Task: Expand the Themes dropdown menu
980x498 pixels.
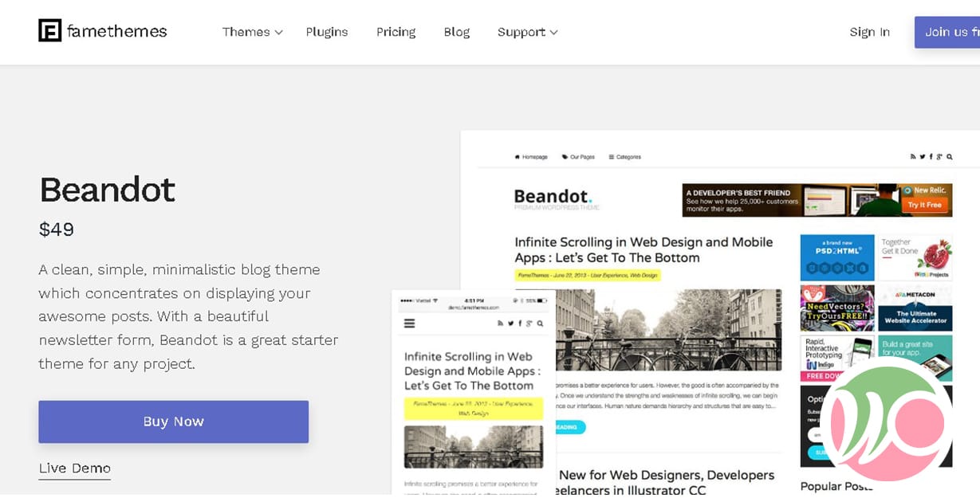Action: click(x=252, y=32)
